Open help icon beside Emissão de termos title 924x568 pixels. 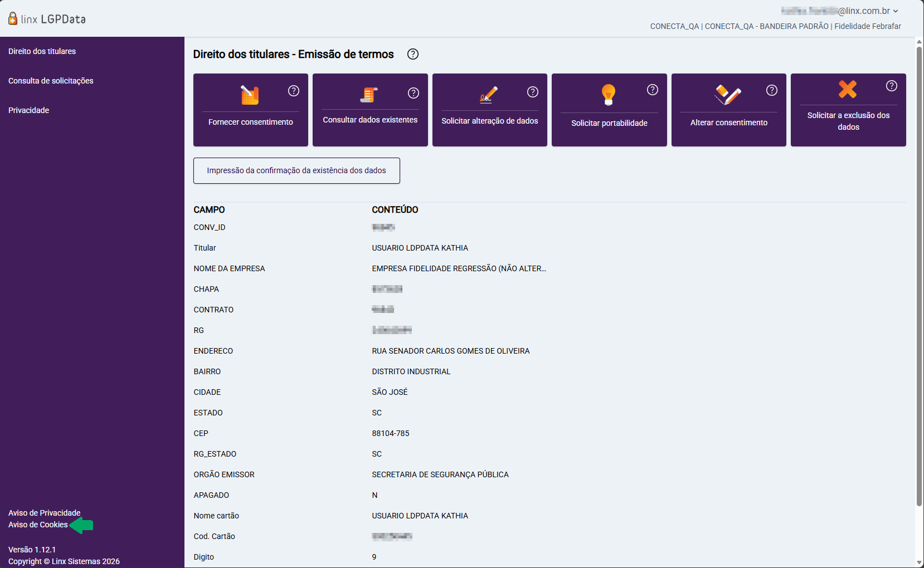click(413, 54)
